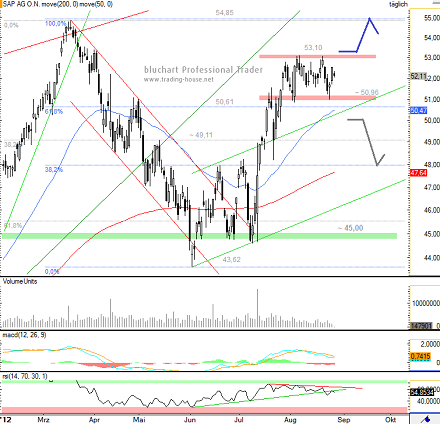Click the blue '61,8%' Fibonacci label
The width and height of the screenshot is (440, 424).
point(54,111)
